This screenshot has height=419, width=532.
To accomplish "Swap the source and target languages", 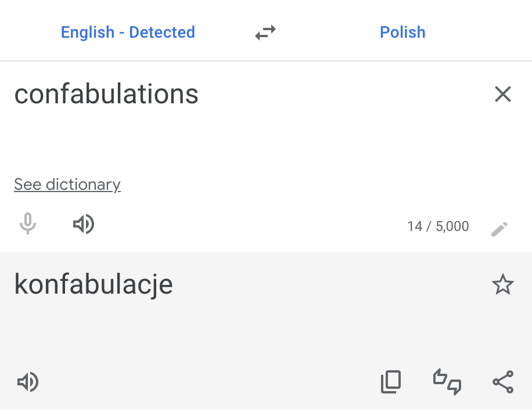I will pos(265,32).
